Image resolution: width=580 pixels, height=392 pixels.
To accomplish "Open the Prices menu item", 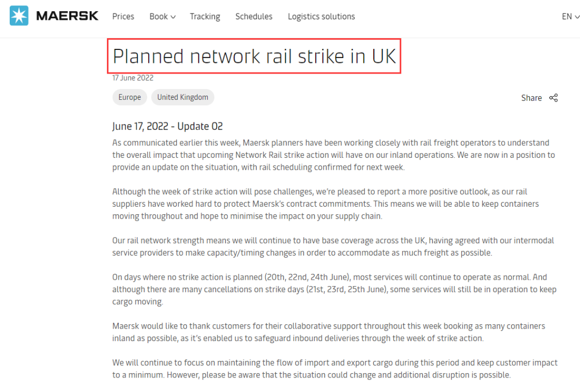I will [123, 17].
